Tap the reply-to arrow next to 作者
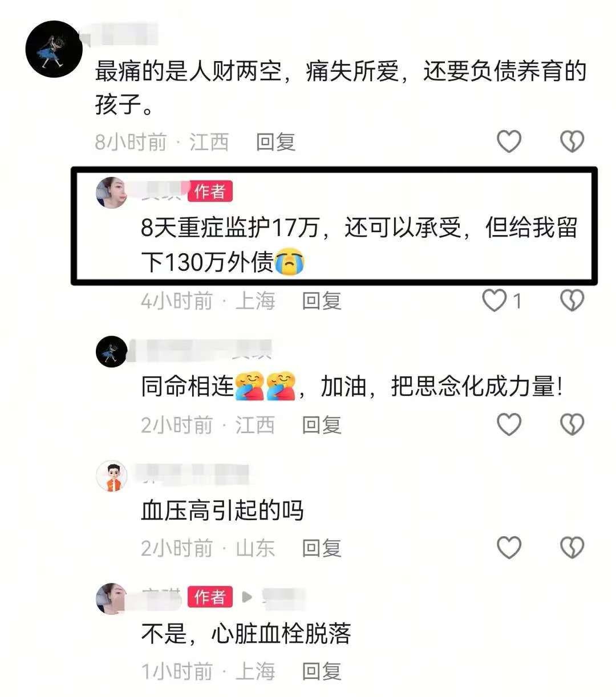Image resolution: width=616 pixels, height=697 pixels. click(x=247, y=597)
